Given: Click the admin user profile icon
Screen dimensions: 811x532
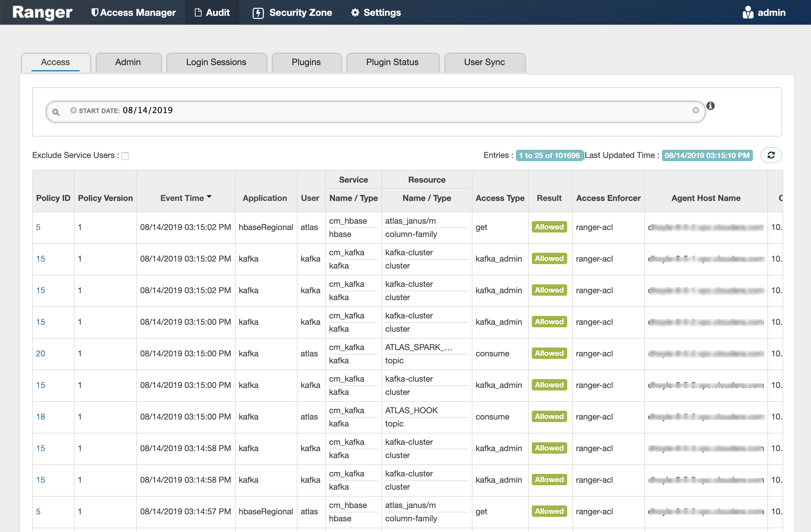Looking at the screenshot, I should click(x=748, y=13).
